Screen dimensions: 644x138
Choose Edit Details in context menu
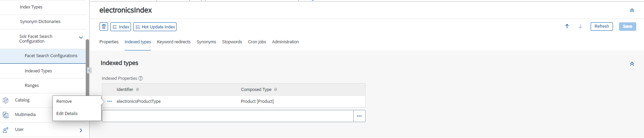pos(67,114)
